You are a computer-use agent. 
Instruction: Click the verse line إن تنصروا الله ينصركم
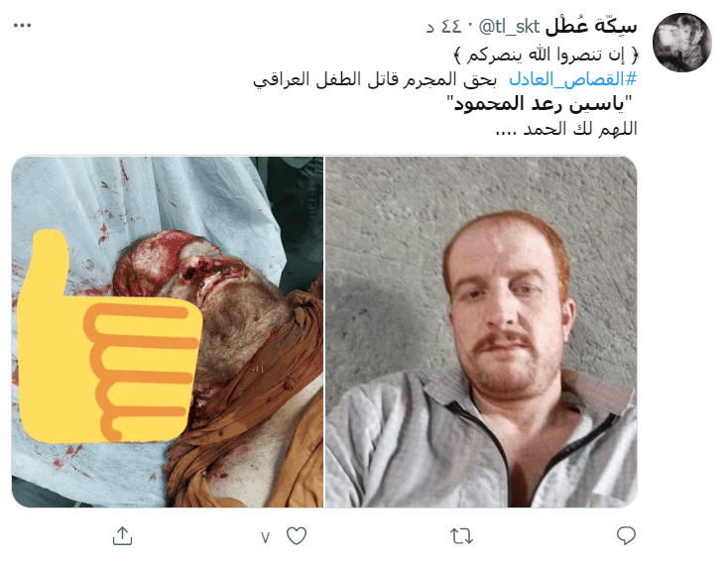pos(546,55)
